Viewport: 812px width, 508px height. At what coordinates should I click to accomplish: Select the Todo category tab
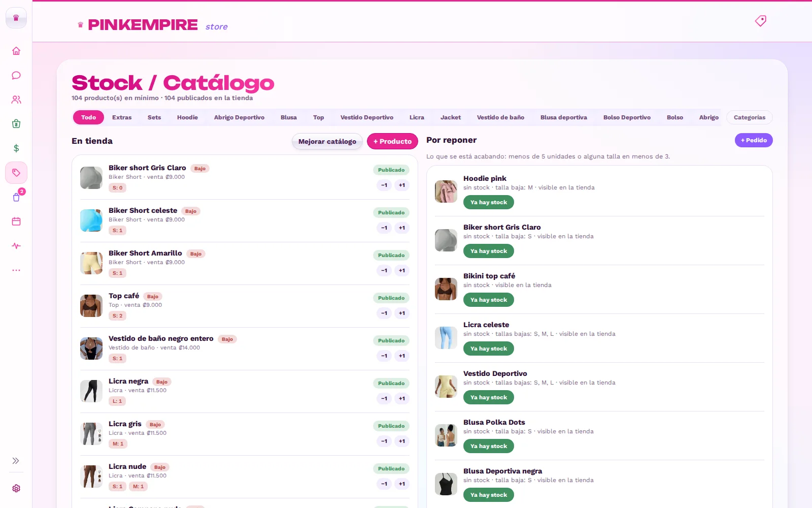(88, 117)
